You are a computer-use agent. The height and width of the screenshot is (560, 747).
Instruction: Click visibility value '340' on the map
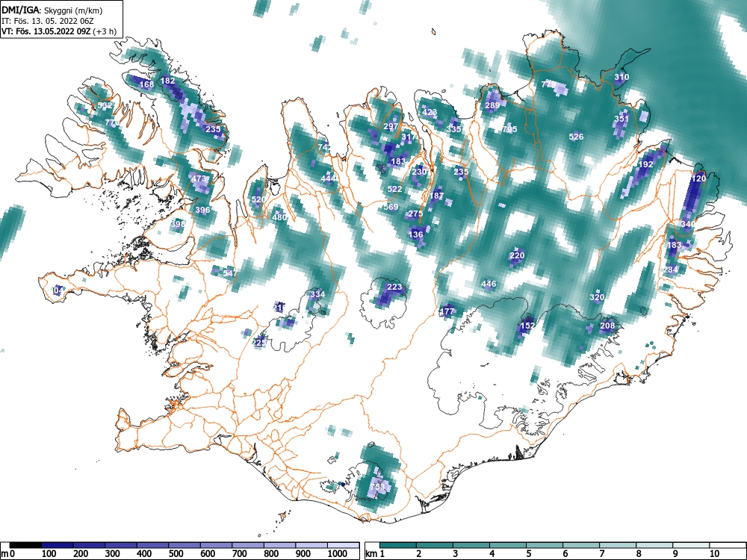point(687,224)
